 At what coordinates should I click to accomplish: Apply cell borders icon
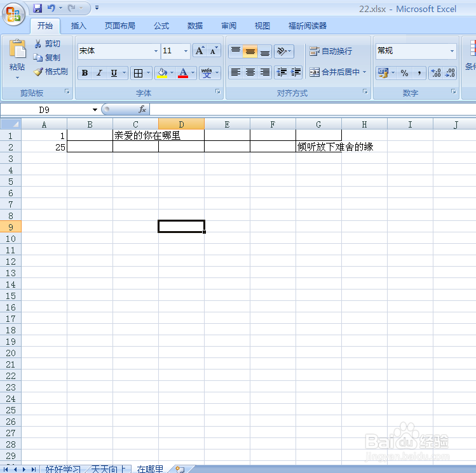(x=138, y=73)
